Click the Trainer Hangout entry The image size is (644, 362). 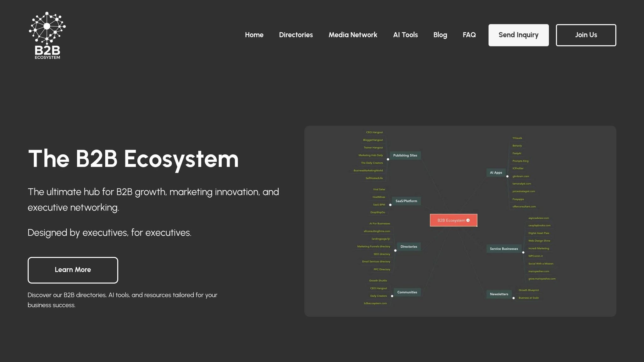tap(373, 148)
